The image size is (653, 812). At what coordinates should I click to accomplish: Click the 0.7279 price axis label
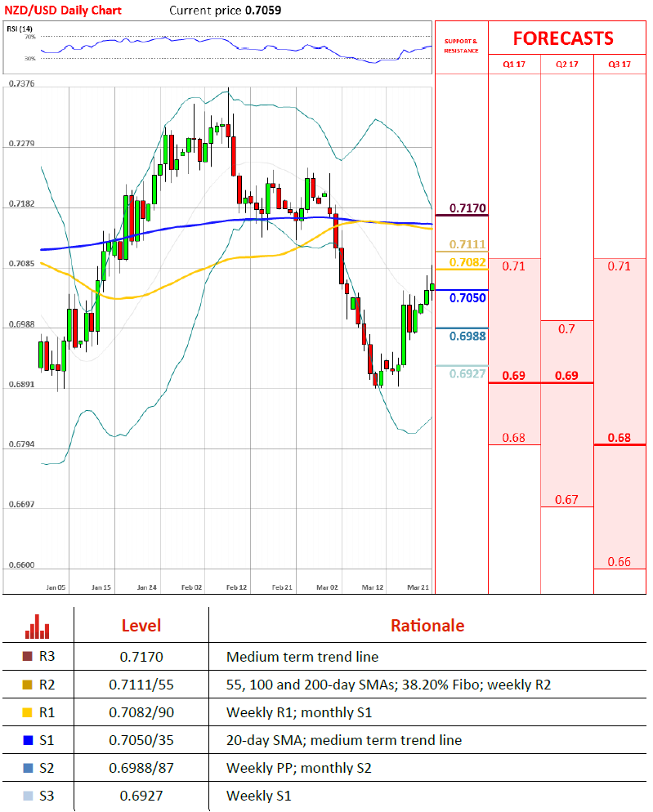tap(22, 144)
